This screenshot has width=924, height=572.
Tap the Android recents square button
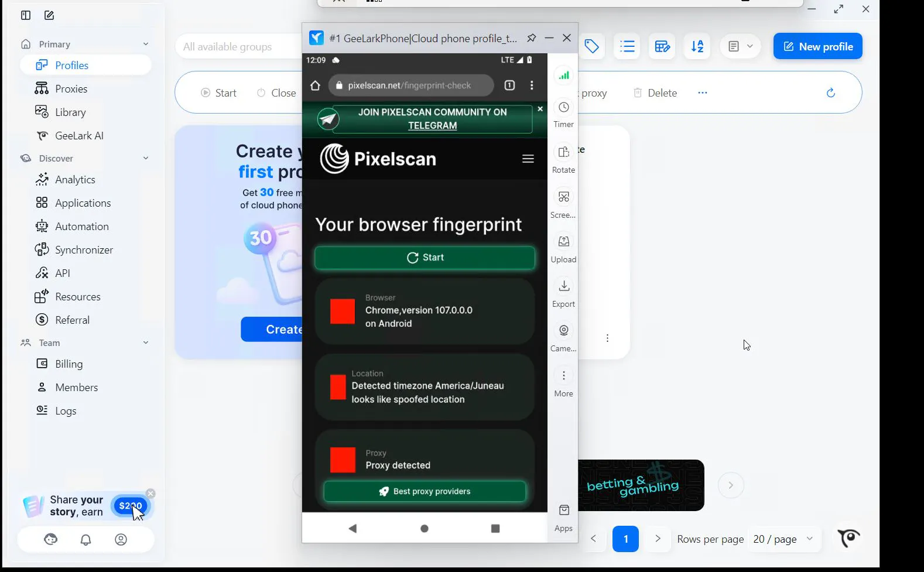(x=495, y=528)
